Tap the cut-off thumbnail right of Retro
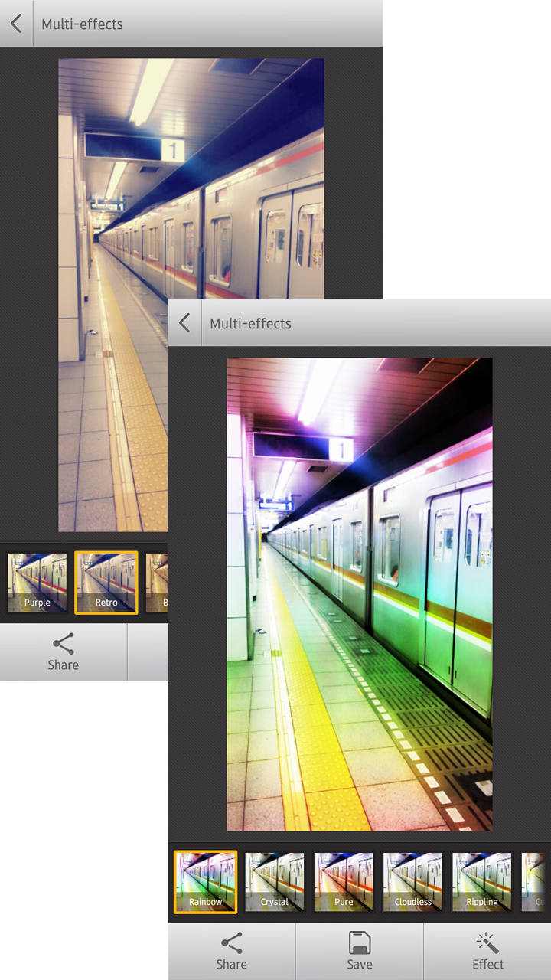The width and height of the screenshot is (551, 980). tap(157, 583)
